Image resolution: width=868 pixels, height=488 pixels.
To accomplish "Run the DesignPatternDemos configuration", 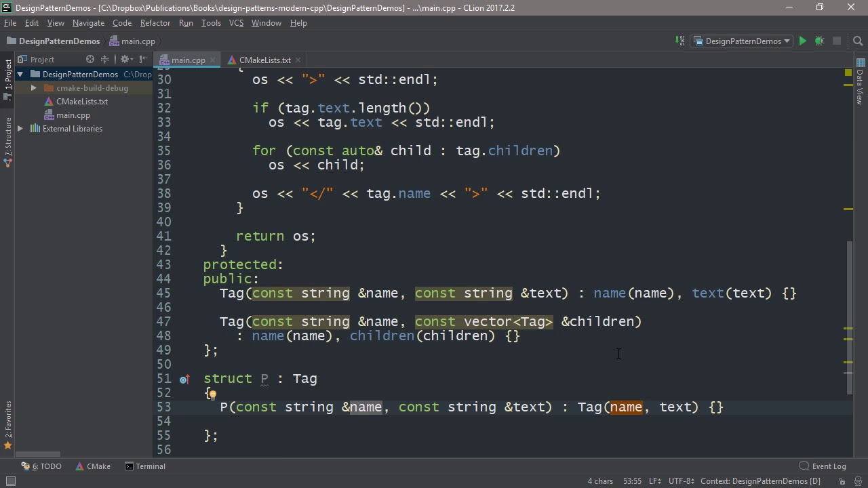I will pyautogui.click(x=802, y=41).
